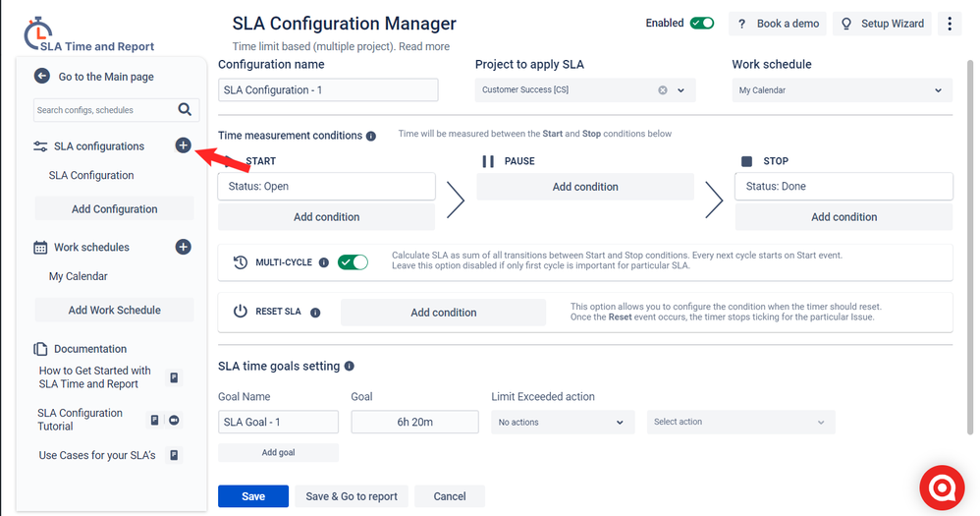Screen dimensions: 980x516
Task: Click the plus icon beside Work schedules
Action: 183,247
